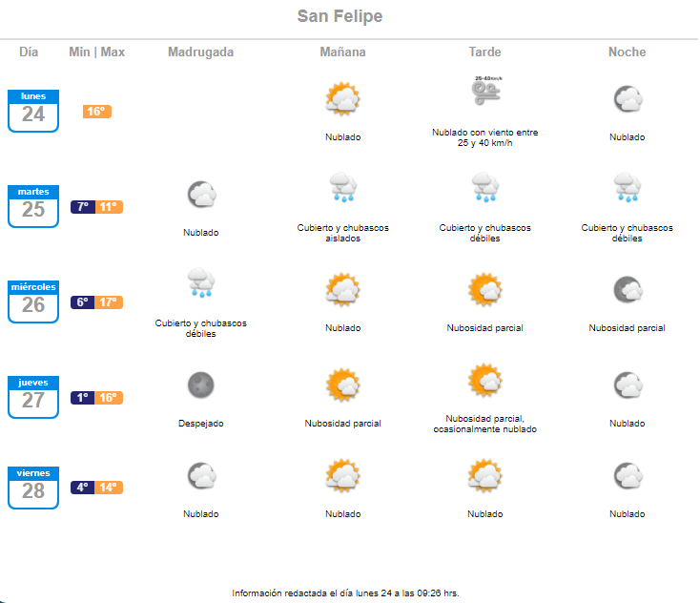Select Wednesday Noche moon and cloud icon
The image size is (700, 603).
pyautogui.click(x=628, y=290)
